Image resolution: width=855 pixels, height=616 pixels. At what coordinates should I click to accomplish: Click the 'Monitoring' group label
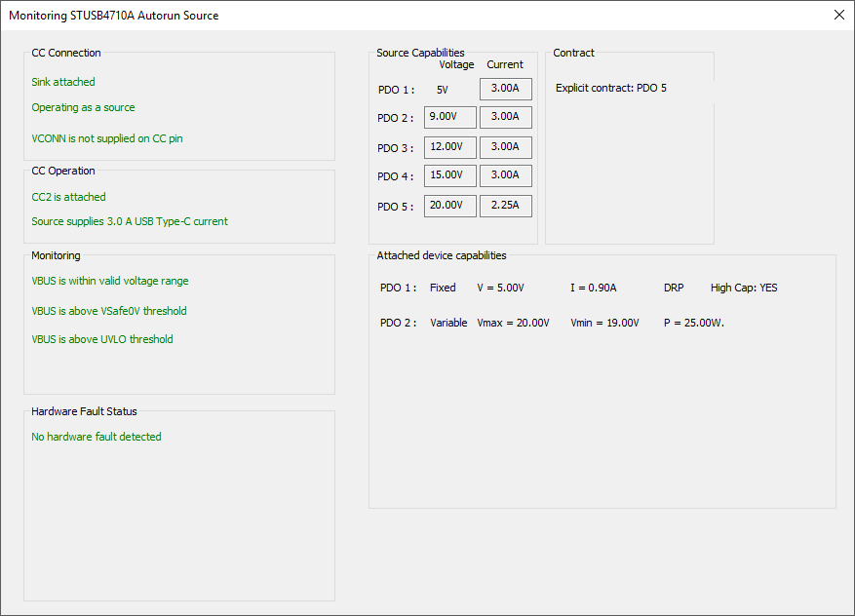(56, 255)
